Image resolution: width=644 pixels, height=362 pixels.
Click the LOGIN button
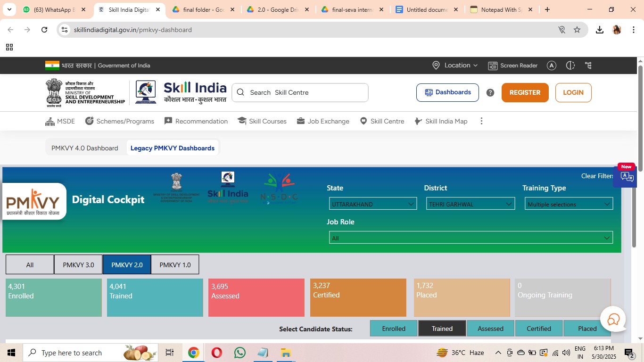(x=573, y=92)
